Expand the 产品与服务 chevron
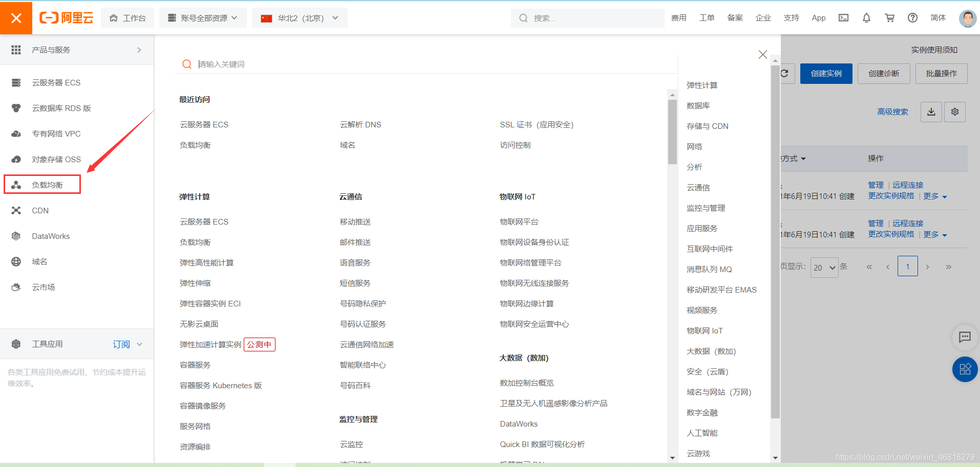Screen dimensions: 980x467 click(139, 50)
